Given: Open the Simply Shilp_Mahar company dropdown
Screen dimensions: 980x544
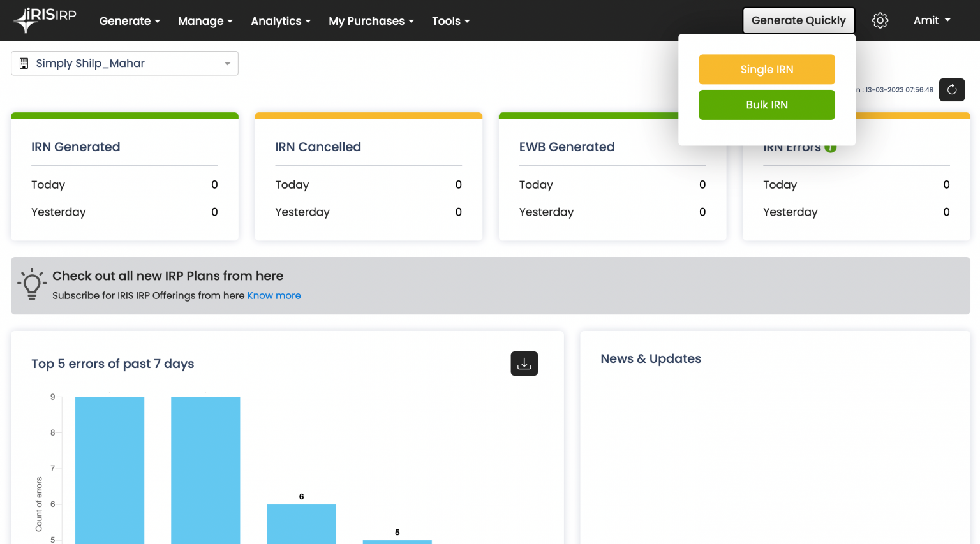Looking at the screenshot, I should point(227,63).
